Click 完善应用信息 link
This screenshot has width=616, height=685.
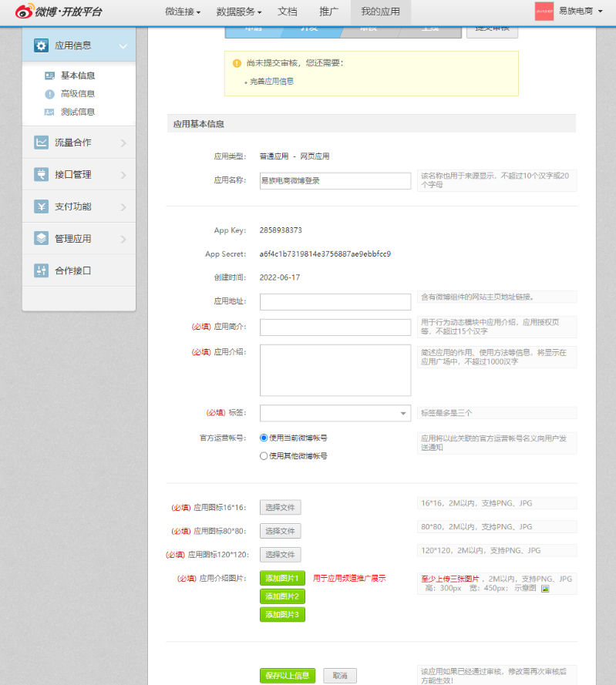click(271, 81)
